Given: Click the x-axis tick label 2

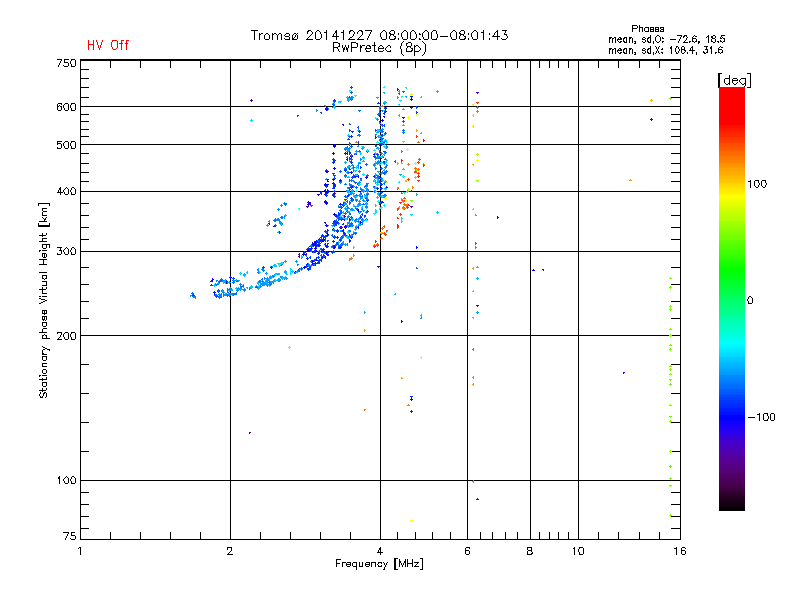Looking at the screenshot, I should point(230,551).
